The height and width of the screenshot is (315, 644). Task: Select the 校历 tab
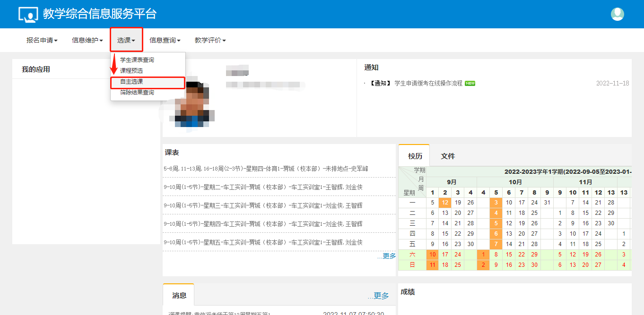[415, 156]
